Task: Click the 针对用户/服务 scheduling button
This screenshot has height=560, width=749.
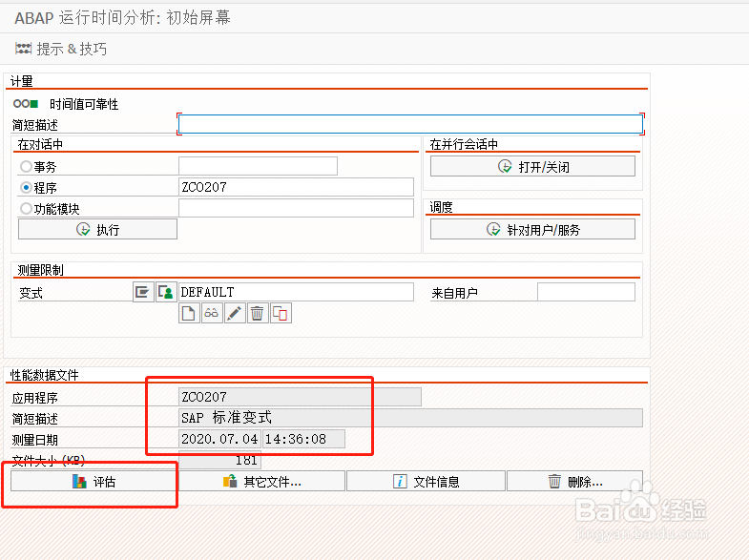Action: (x=532, y=229)
